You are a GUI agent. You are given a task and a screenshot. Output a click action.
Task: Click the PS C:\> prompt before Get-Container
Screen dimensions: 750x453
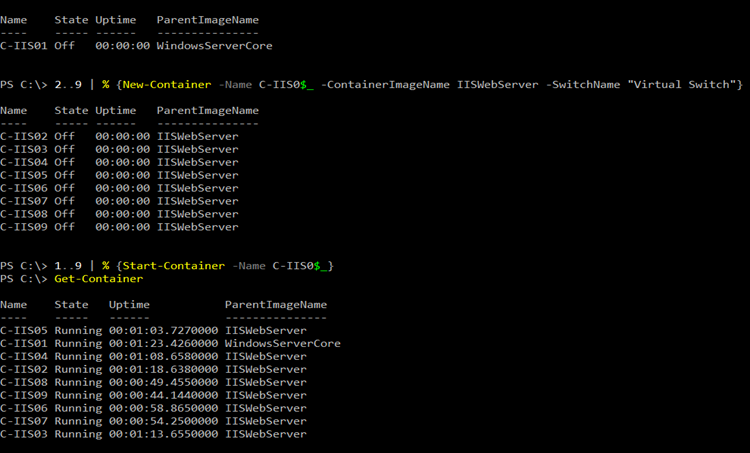pyautogui.click(x=23, y=279)
